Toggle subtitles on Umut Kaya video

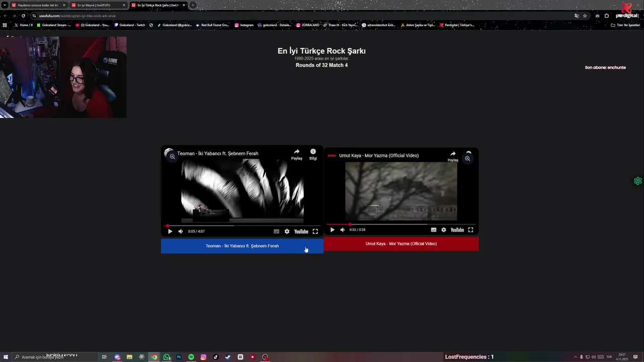434,230
